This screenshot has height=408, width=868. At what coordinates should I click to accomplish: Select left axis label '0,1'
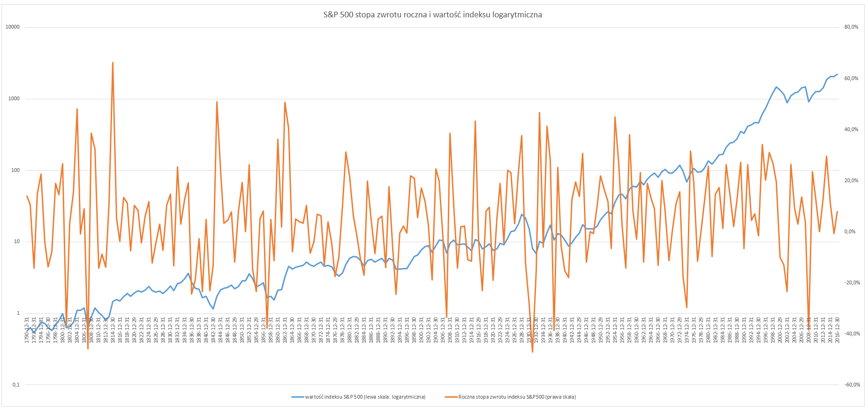point(16,385)
